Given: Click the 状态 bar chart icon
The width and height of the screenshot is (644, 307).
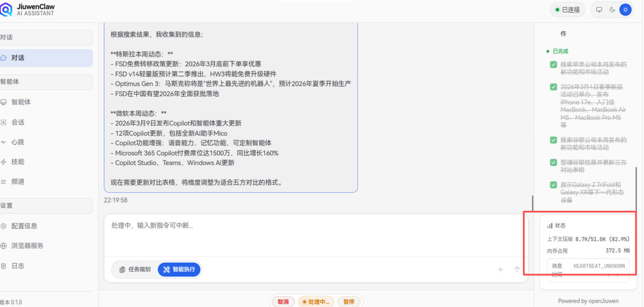Looking at the screenshot, I should coord(550,226).
